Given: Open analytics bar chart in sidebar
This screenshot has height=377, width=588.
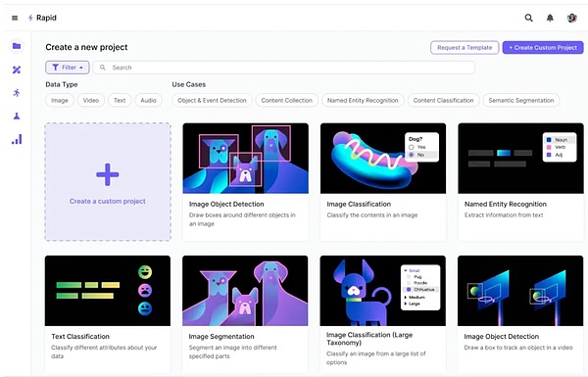Looking at the screenshot, I should [17, 139].
